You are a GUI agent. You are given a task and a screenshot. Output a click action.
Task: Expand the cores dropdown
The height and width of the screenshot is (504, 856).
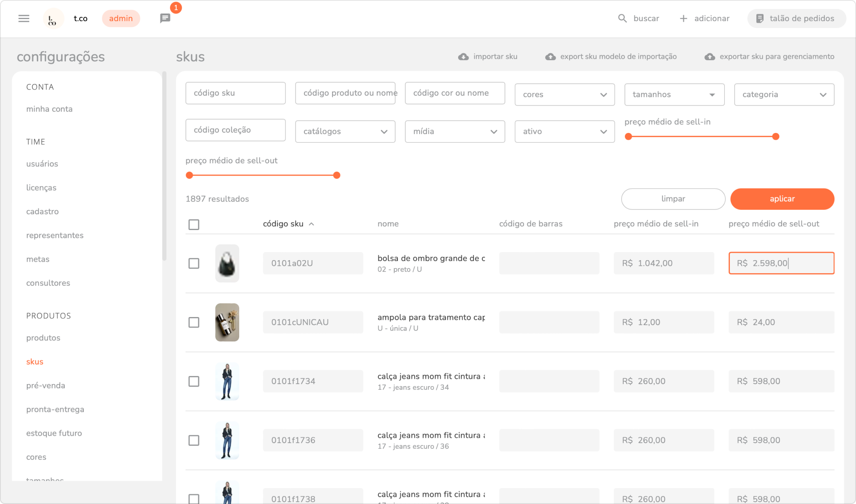564,95
